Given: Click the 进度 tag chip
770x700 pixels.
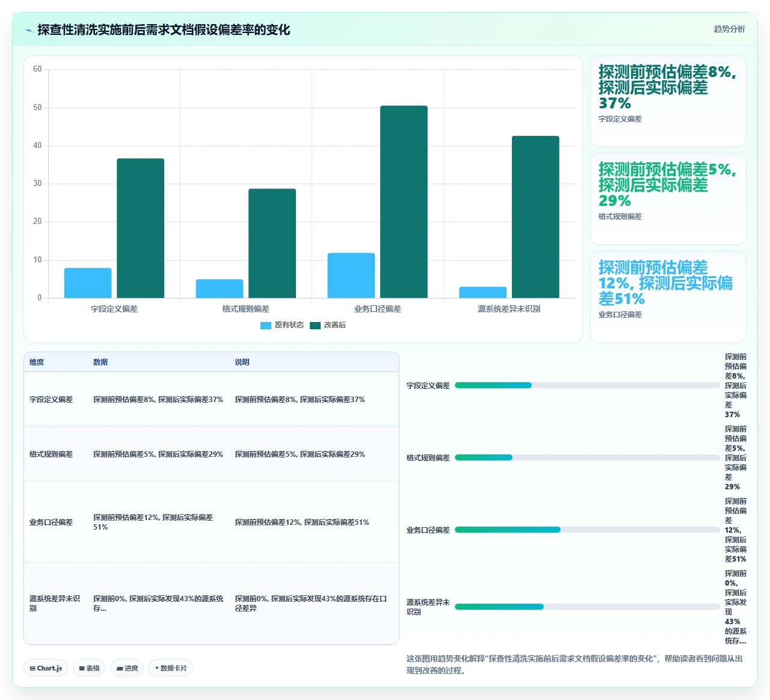Looking at the screenshot, I should pyautogui.click(x=127, y=668).
